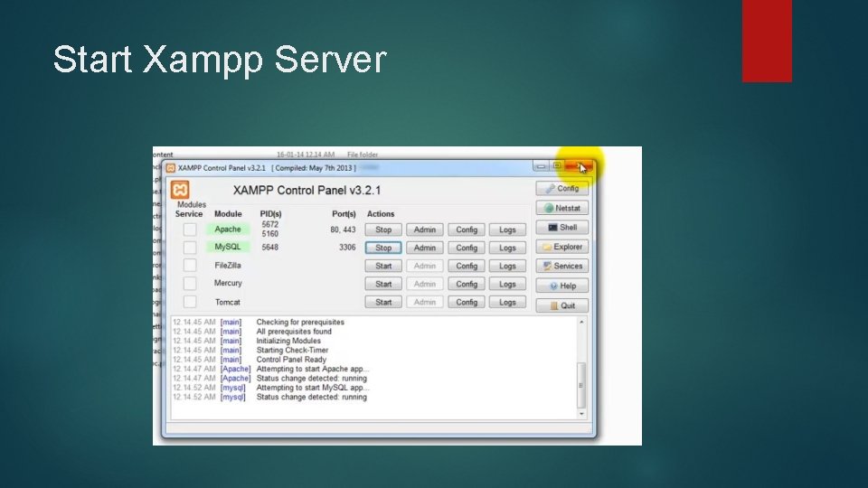Screen dimensions: 868x488
Task: Open FileZilla Config menu
Action: [467, 266]
